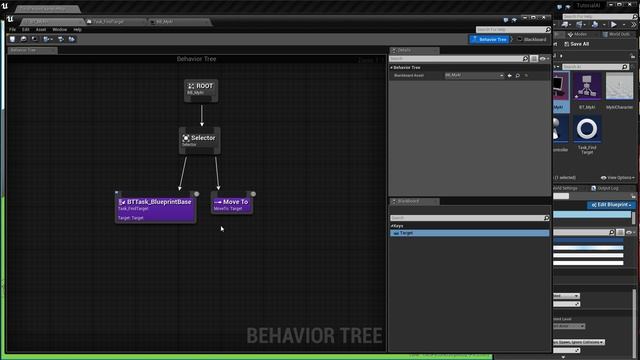640x360 pixels.
Task: Click the tutorials graduation cap icon
Action: [514, 20]
